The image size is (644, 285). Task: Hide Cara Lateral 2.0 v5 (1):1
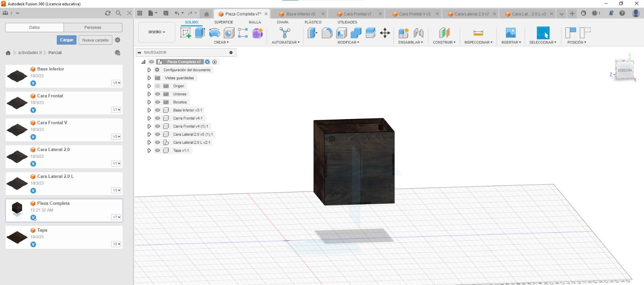[x=157, y=134]
